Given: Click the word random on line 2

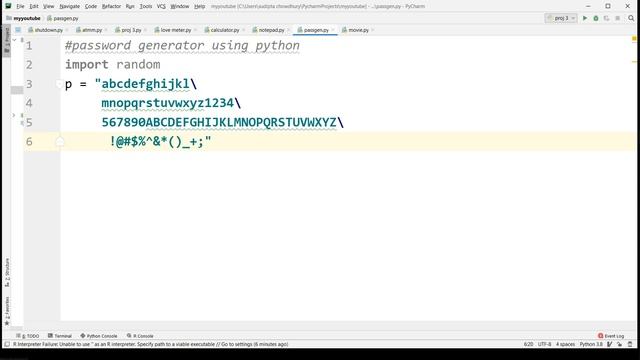Looking at the screenshot, I should 138,64.
